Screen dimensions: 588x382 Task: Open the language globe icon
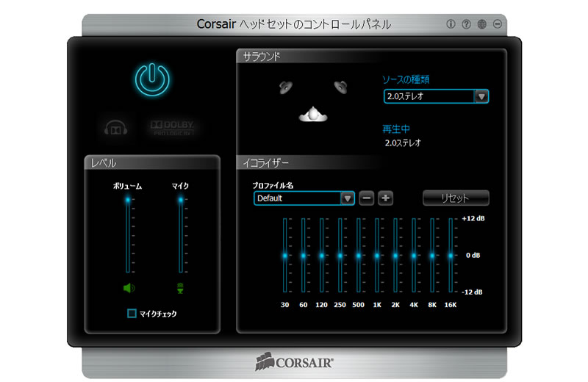click(482, 24)
